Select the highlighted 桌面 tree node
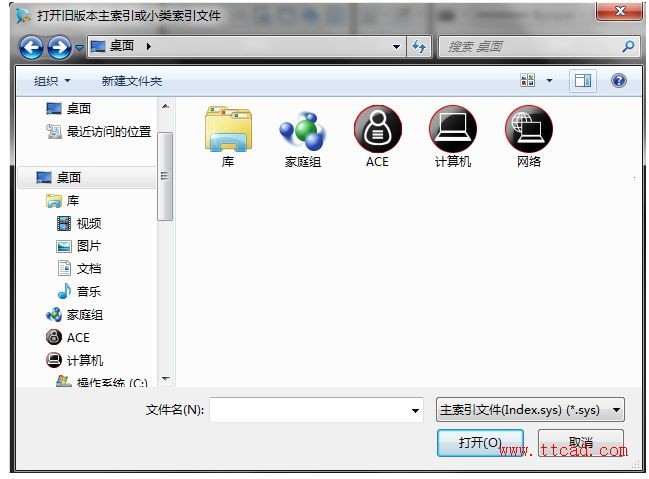Image resolution: width=649 pixels, height=479 pixels. point(87,178)
